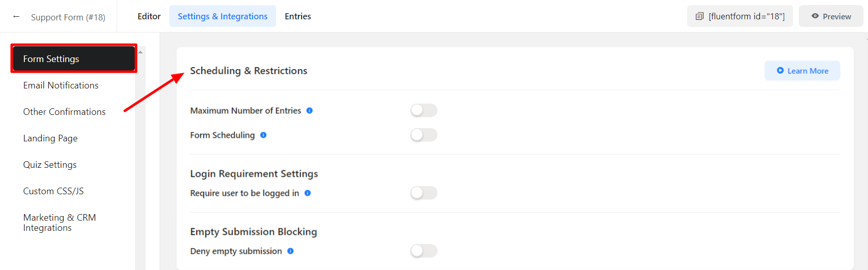Enable the Maximum Number of Entries toggle
868x270 pixels.
(x=423, y=110)
